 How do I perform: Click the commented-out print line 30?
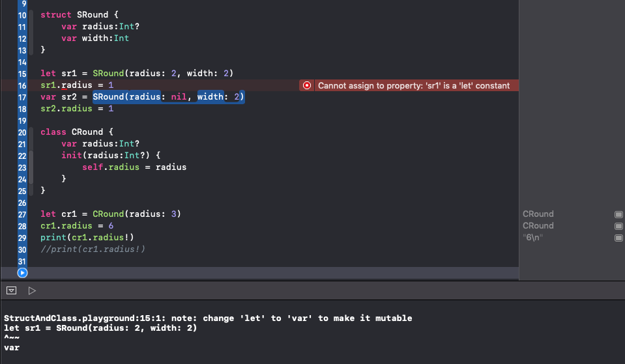pyautogui.click(x=93, y=249)
